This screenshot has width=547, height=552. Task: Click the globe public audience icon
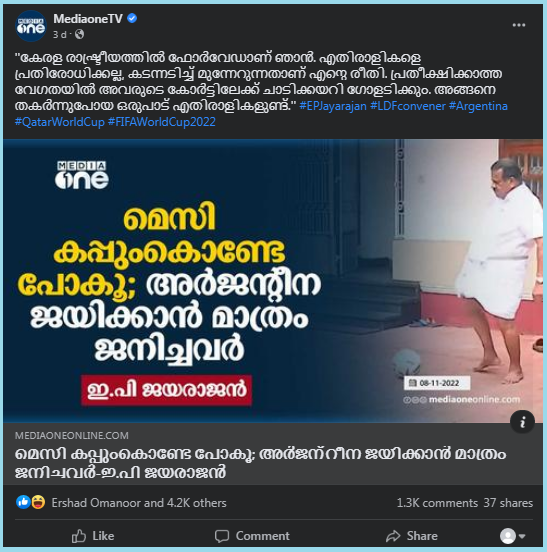80,34
